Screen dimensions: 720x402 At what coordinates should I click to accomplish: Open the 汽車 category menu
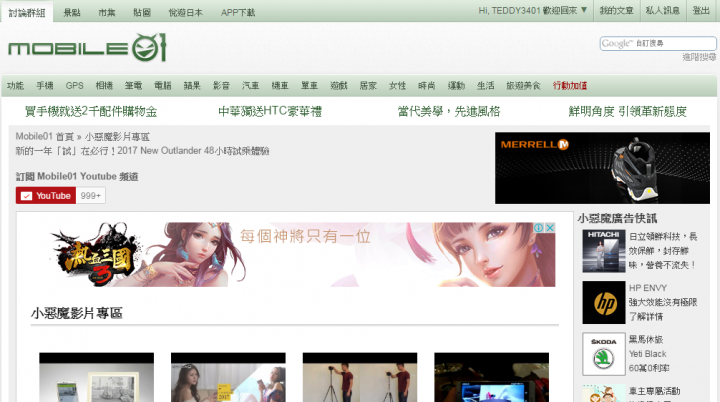251,85
